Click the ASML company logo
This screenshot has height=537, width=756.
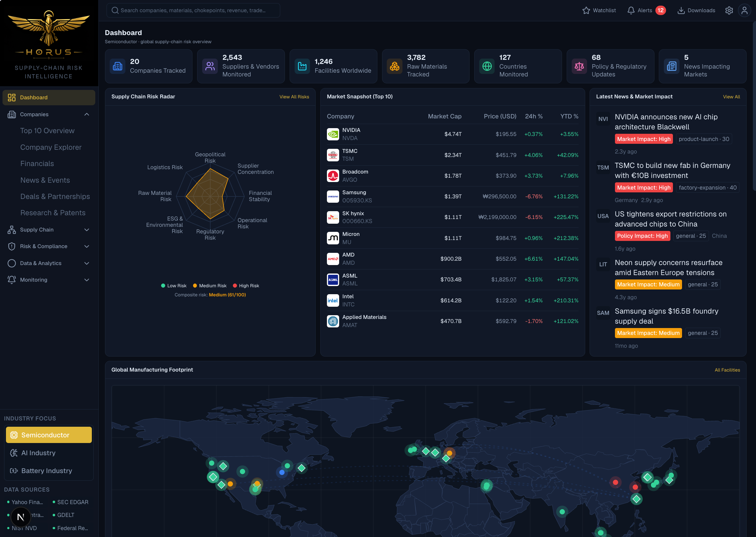(x=333, y=280)
